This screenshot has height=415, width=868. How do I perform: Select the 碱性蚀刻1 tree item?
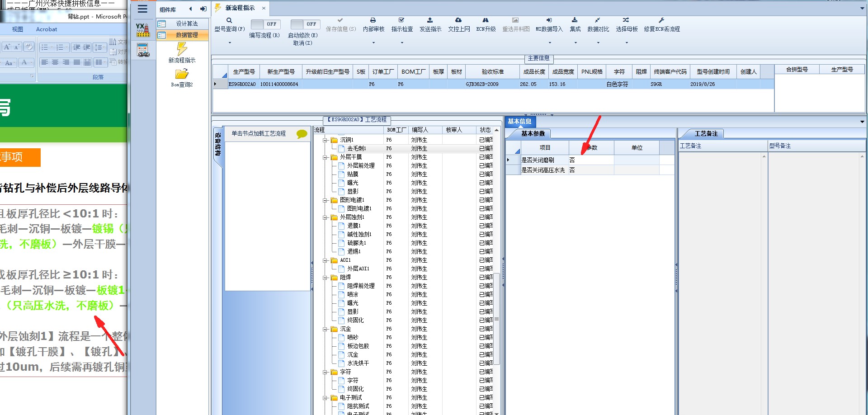pyautogui.click(x=359, y=234)
